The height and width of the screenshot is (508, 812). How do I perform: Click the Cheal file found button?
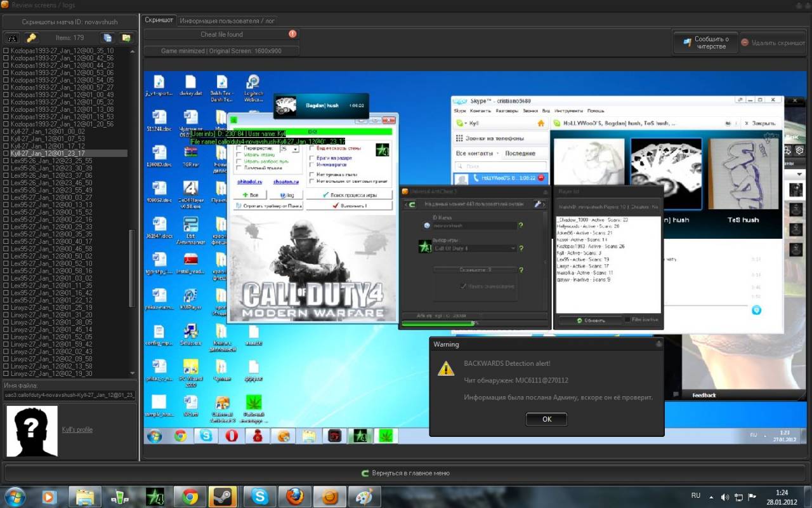point(221,34)
